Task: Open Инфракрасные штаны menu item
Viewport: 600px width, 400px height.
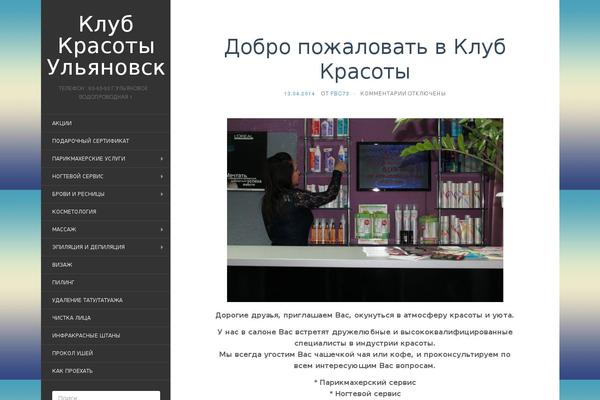Action: (106, 335)
